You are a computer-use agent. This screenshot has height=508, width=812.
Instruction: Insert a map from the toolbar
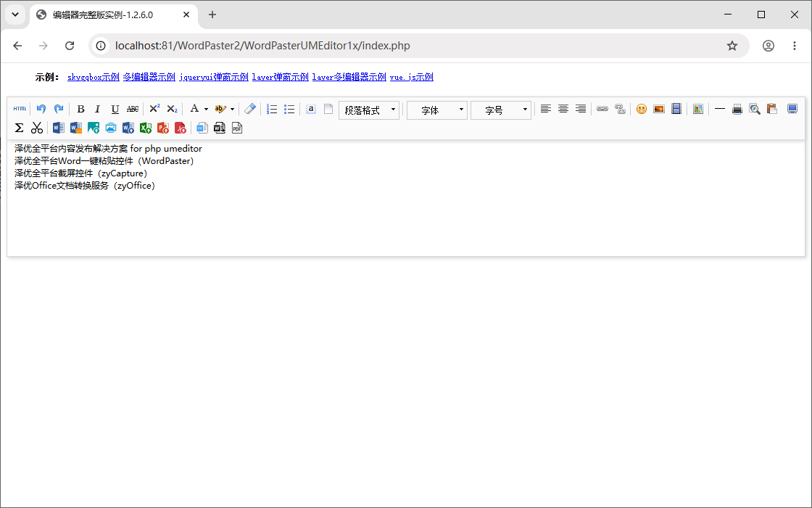pos(698,109)
